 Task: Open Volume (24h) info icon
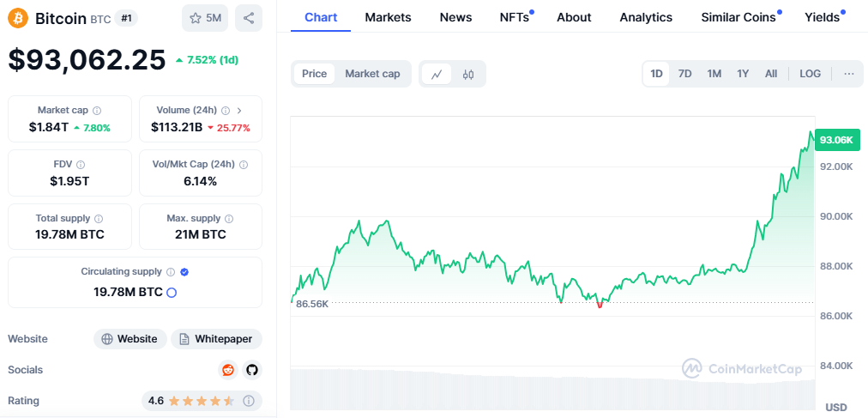[226, 110]
